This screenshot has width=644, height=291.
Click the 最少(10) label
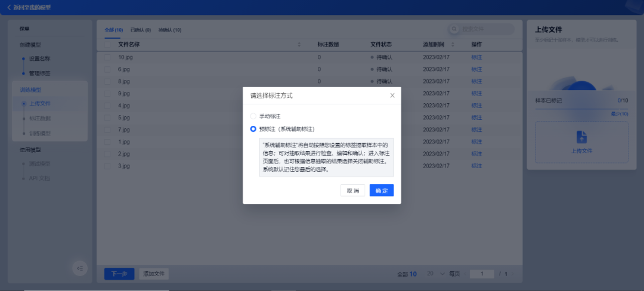pyautogui.click(x=620, y=114)
